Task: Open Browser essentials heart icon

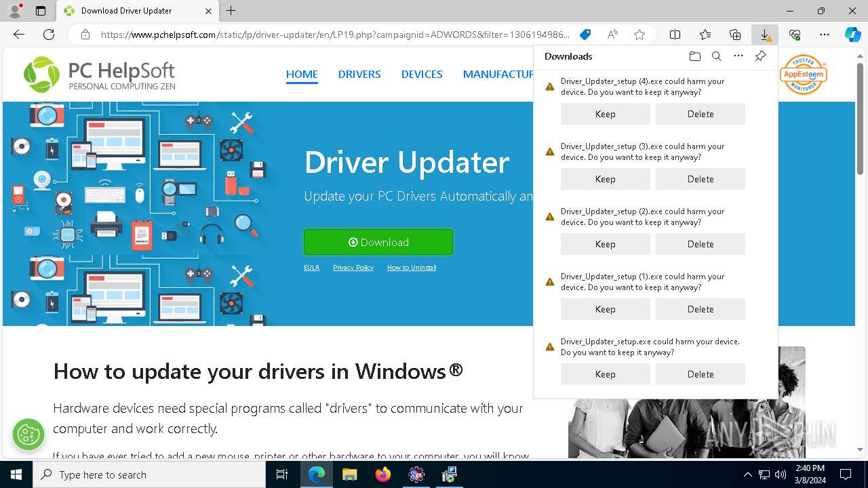Action: (x=795, y=35)
